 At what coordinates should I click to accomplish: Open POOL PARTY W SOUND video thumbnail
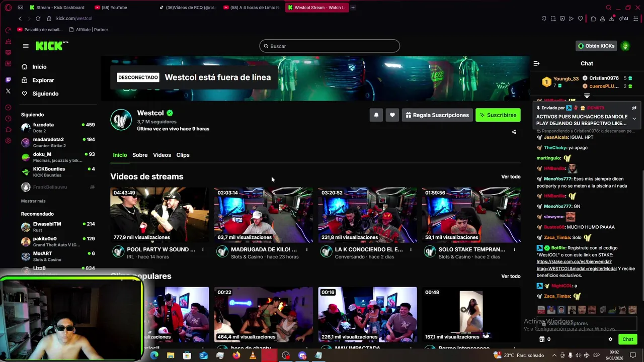click(159, 215)
